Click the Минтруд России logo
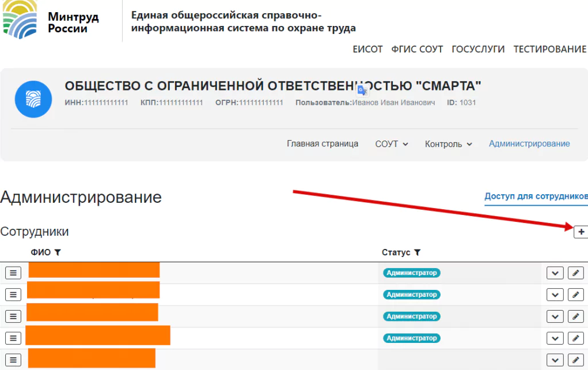 [22, 20]
